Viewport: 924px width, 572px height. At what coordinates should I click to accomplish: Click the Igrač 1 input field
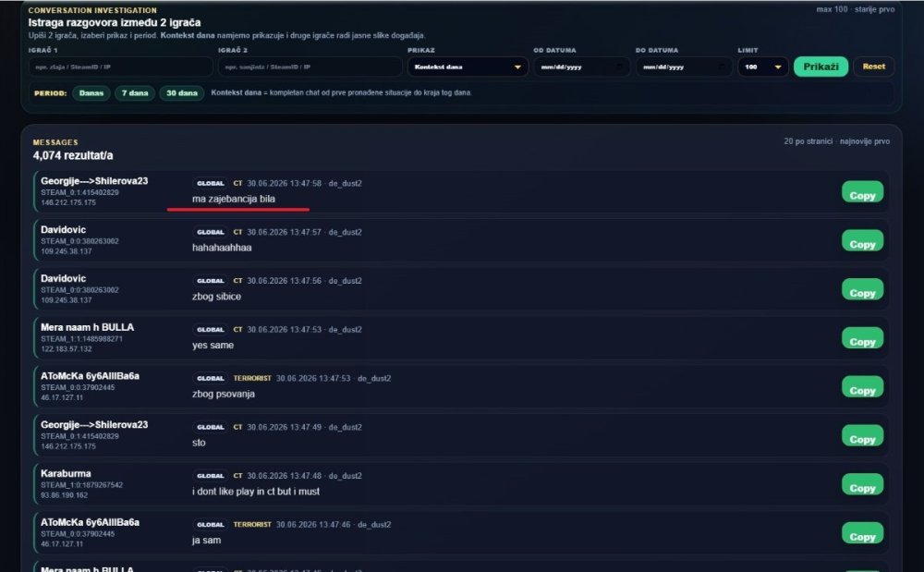click(121, 67)
